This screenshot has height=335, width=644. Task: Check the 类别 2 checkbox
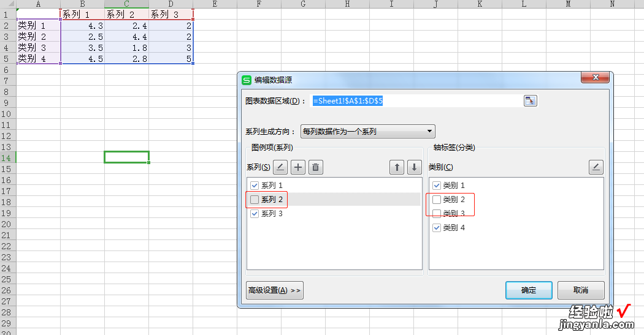(x=437, y=199)
